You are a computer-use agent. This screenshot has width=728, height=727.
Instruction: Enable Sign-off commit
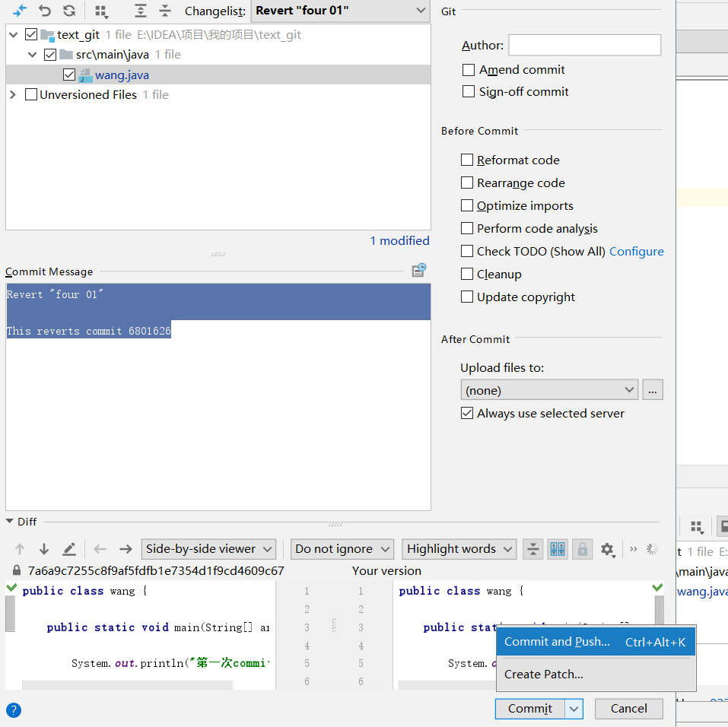469,91
